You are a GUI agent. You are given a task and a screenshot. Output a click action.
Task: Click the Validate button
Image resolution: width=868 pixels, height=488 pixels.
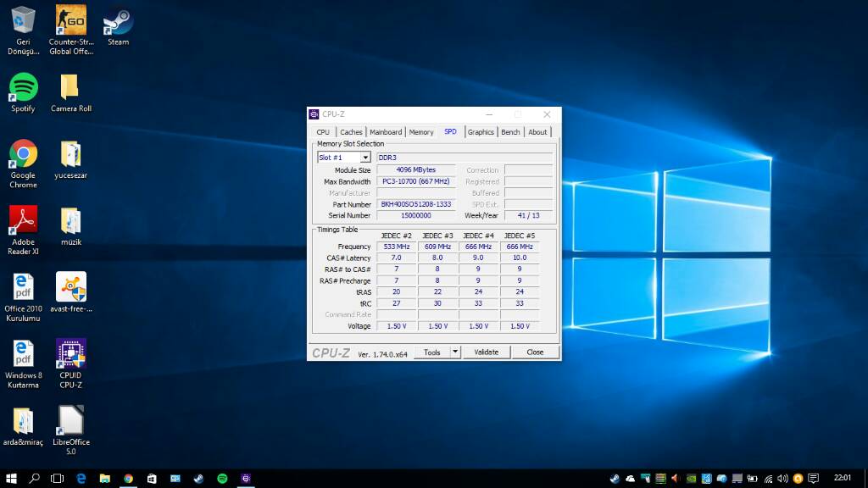(x=486, y=352)
